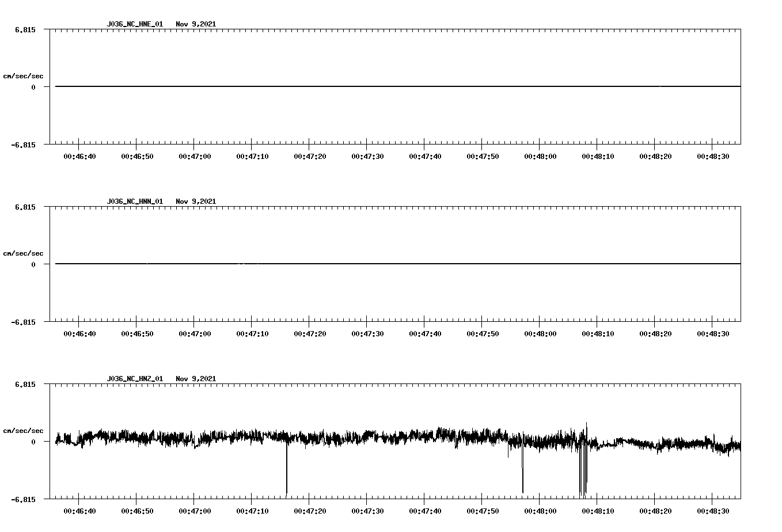Select the 6.815 upper limit on HNN plot

click(x=25, y=207)
